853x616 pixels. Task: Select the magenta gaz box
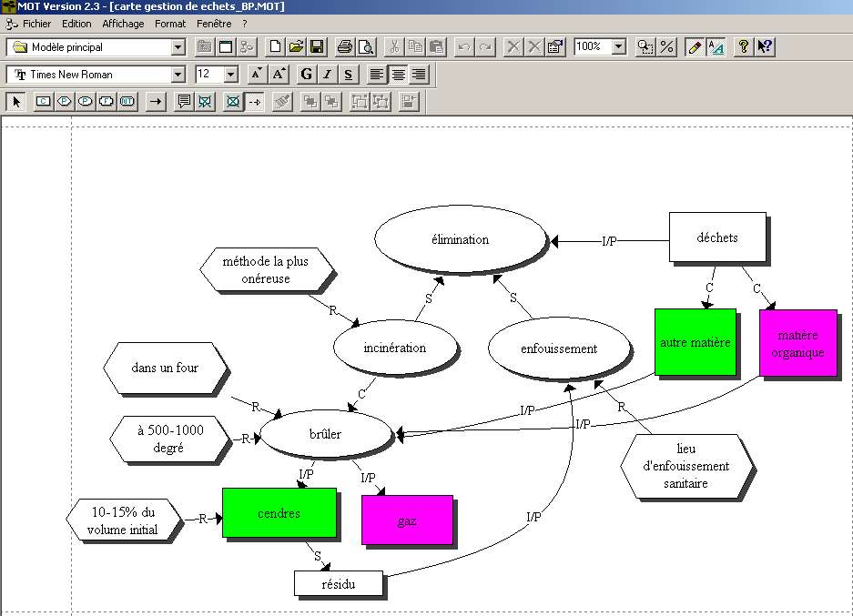click(407, 520)
